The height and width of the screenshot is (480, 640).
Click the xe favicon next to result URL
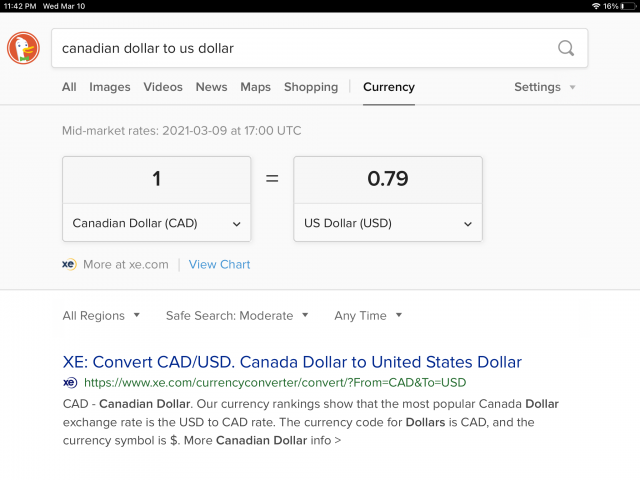(x=70, y=382)
